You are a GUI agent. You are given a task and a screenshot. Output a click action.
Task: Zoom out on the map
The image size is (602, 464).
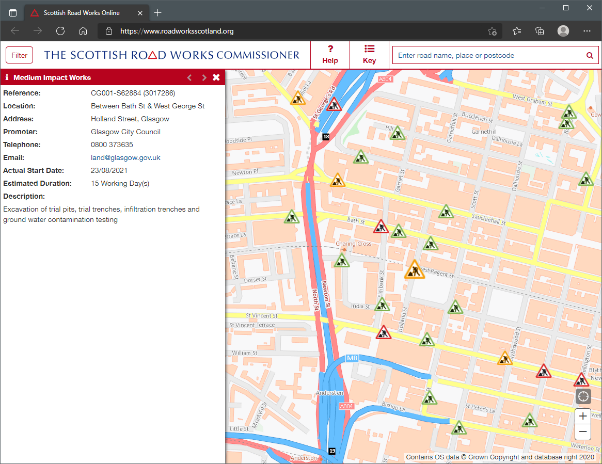(x=583, y=432)
